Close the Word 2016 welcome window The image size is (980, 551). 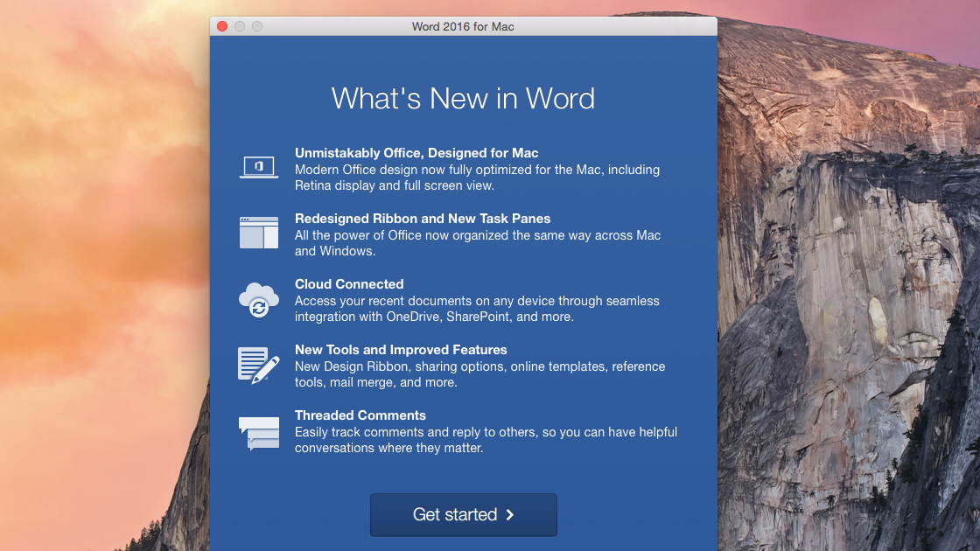click(x=222, y=26)
